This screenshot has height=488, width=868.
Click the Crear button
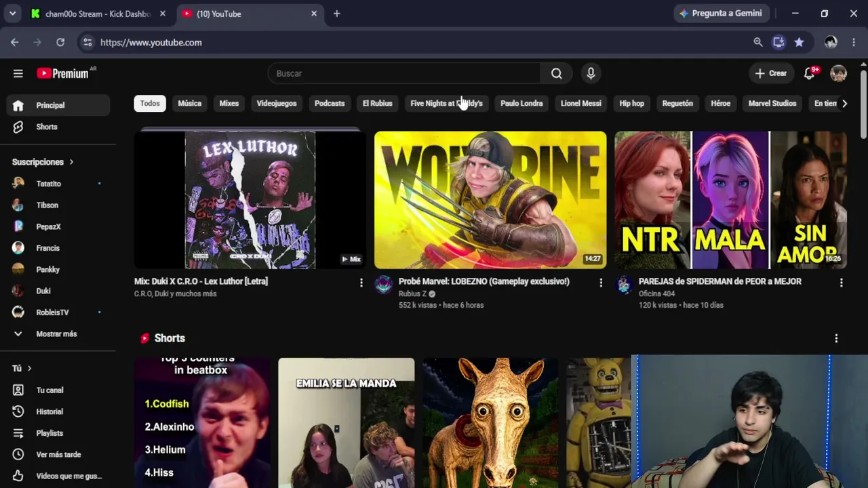pos(771,73)
